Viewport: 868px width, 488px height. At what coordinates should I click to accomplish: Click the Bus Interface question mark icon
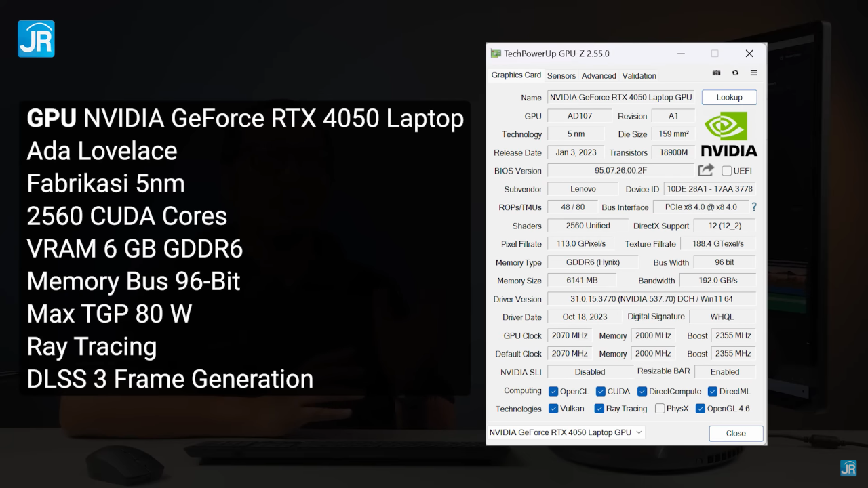(x=753, y=207)
